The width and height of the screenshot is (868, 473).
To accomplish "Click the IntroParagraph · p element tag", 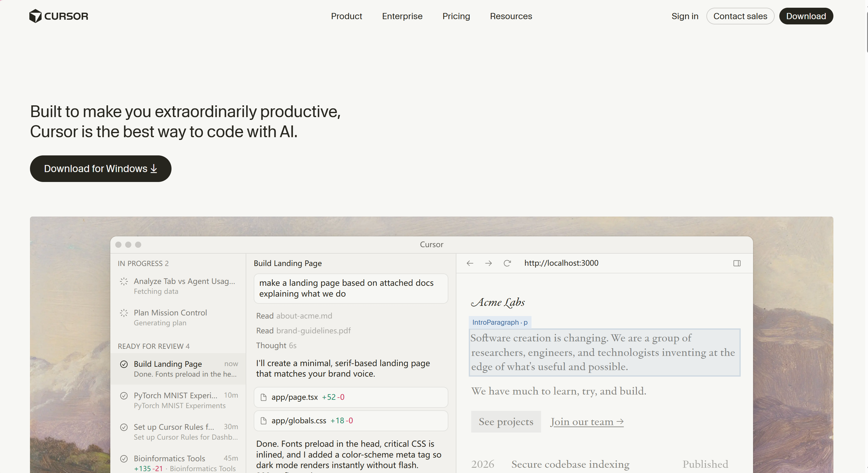I will coord(500,323).
